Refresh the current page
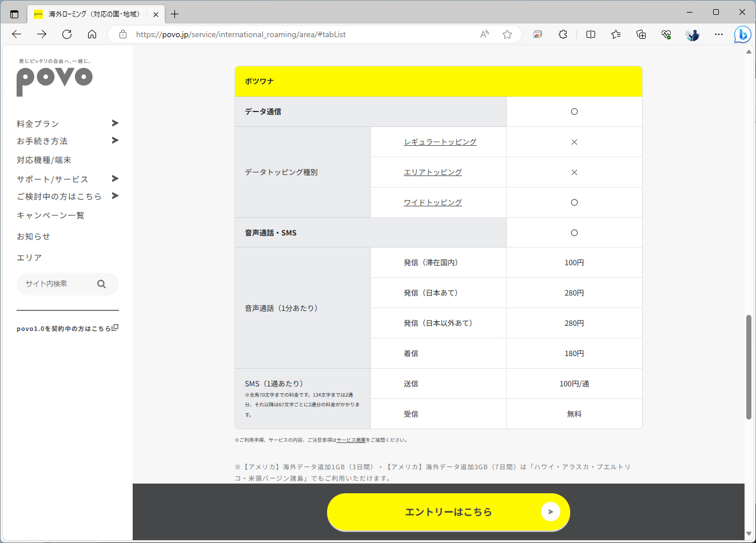Image resolution: width=756 pixels, height=543 pixels. [x=67, y=34]
